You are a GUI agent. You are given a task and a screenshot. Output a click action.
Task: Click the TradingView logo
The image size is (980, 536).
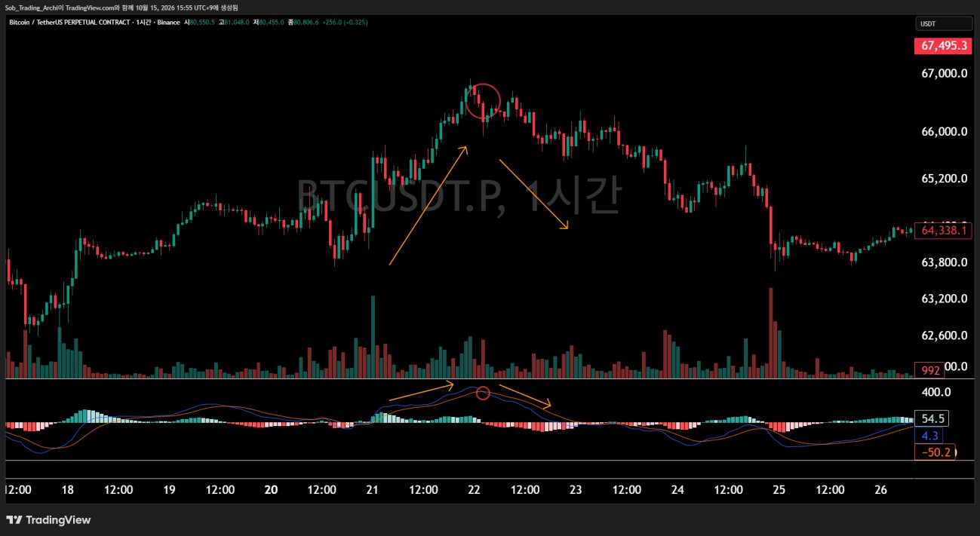pyautogui.click(x=48, y=519)
